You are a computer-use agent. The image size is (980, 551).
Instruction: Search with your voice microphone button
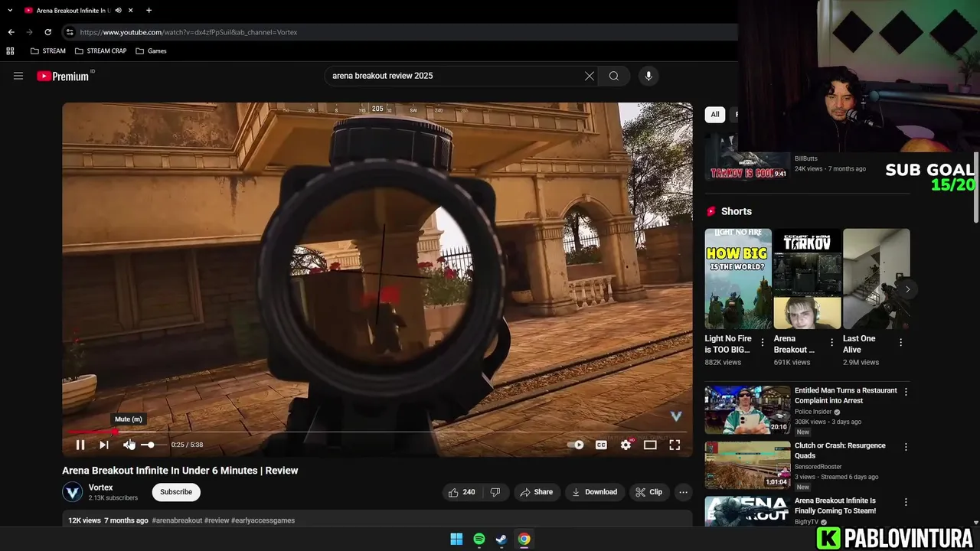[648, 76]
